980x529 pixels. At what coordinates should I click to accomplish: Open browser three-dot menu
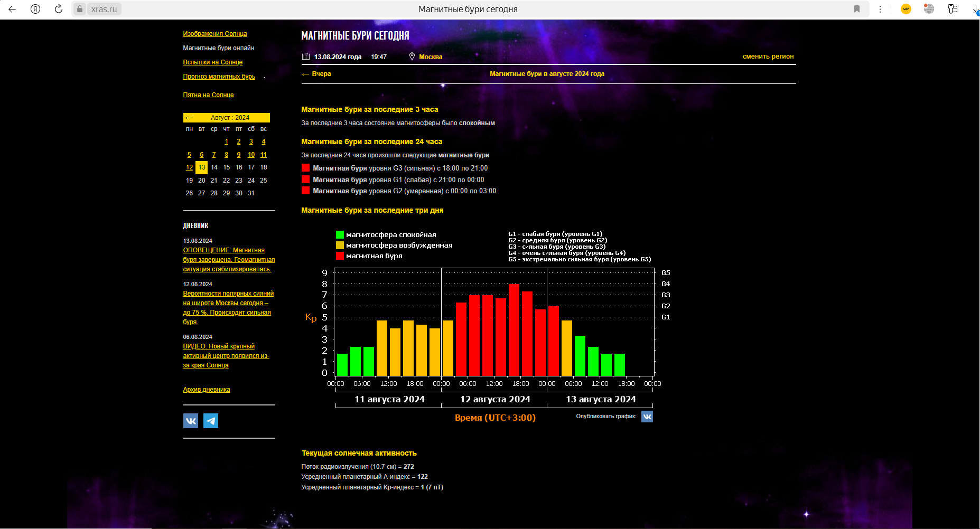click(x=880, y=9)
